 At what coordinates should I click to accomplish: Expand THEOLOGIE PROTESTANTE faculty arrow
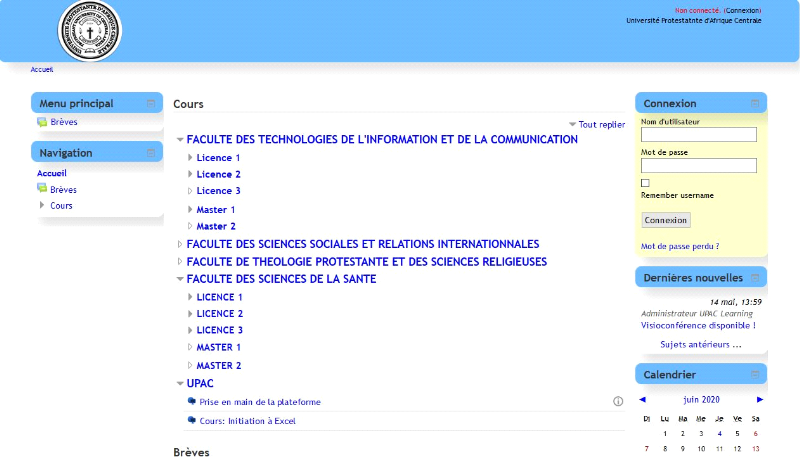point(180,262)
